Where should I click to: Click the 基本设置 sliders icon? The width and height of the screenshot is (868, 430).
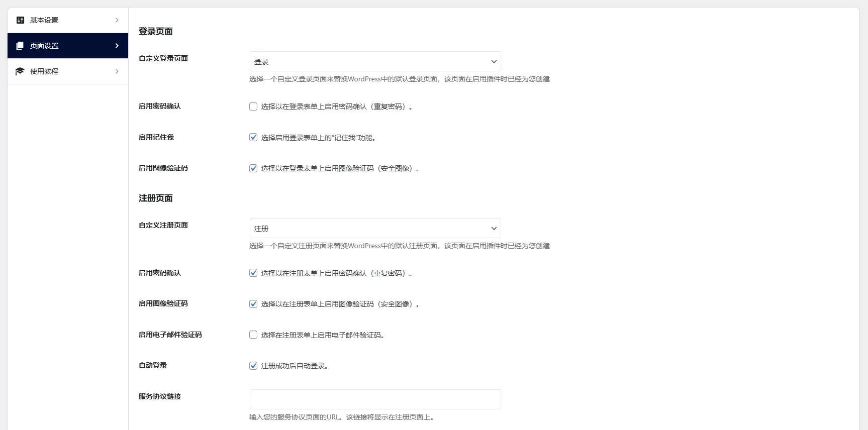20,20
